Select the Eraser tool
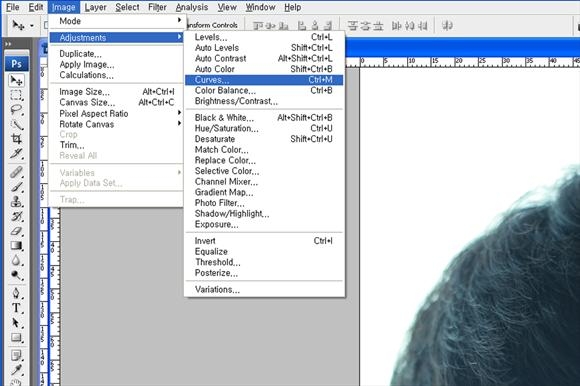 [x=16, y=231]
